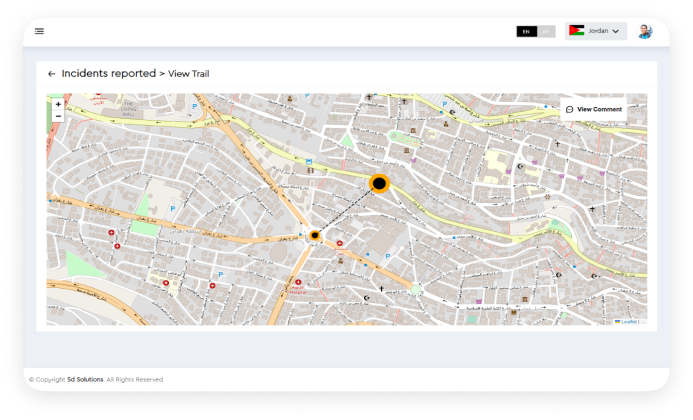The height and width of the screenshot is (420, 693).
Task: Click the 5d Solutions footer link
Action: tap(85, 380)
